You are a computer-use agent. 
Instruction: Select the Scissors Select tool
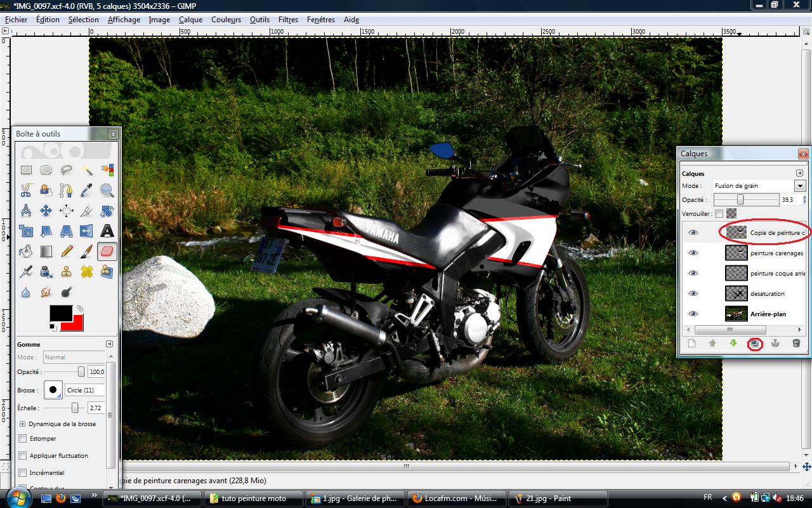pyautogui.click(x=26, y=190)
